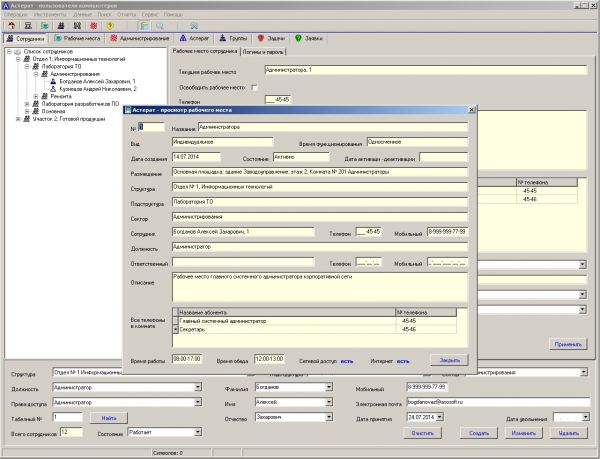This screenshot has height=459, width=600.
Task: Open the Права доступа dropdown
Action: 198,402
